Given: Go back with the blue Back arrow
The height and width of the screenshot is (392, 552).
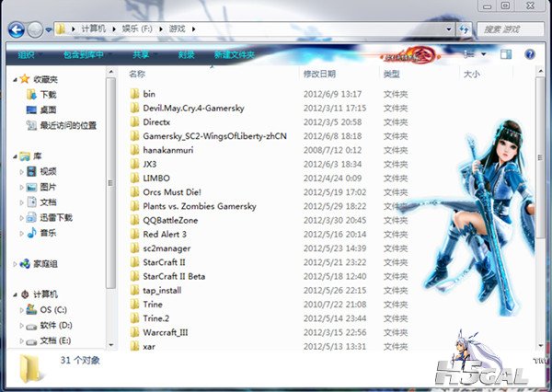Looking at the screenshot, I should [x=17, y=29].
